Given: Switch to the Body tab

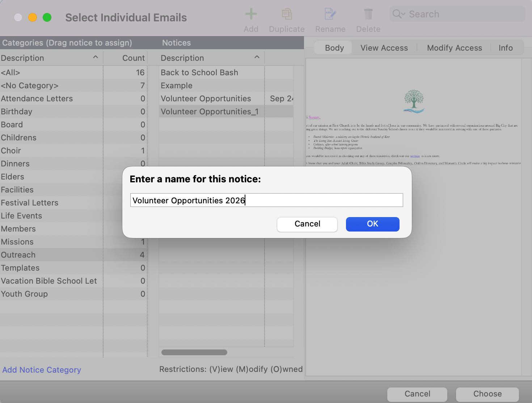Looking at the screenshot, I should (334, 48).
